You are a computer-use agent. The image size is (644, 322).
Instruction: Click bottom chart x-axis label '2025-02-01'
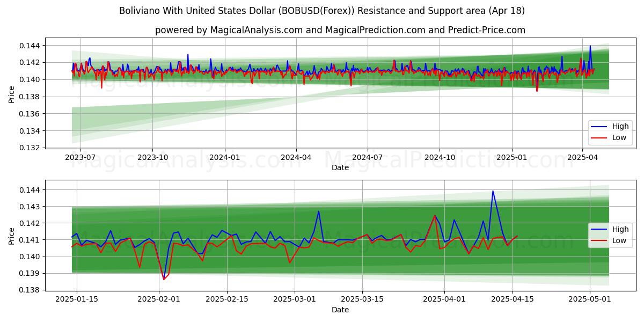tap(159, 299)
